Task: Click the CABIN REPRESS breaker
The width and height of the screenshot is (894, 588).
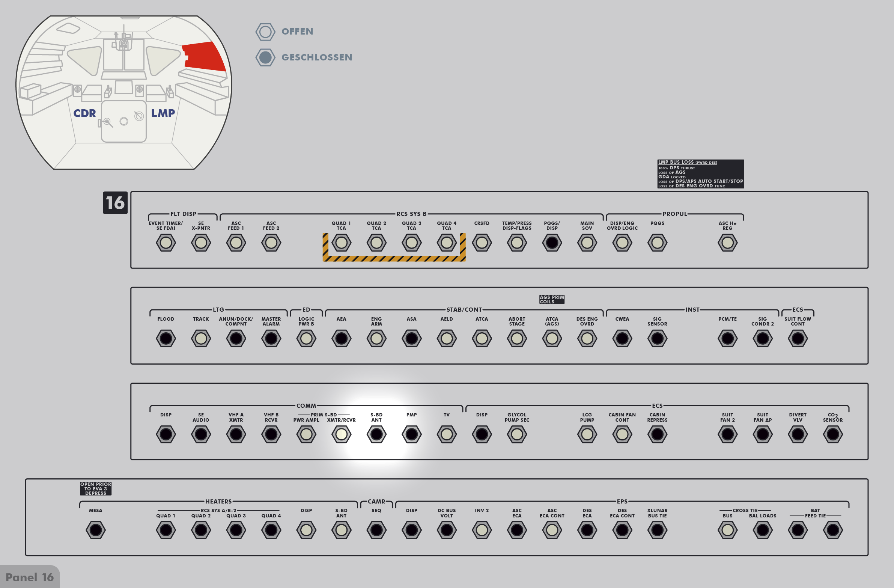Action: (657, 434)
